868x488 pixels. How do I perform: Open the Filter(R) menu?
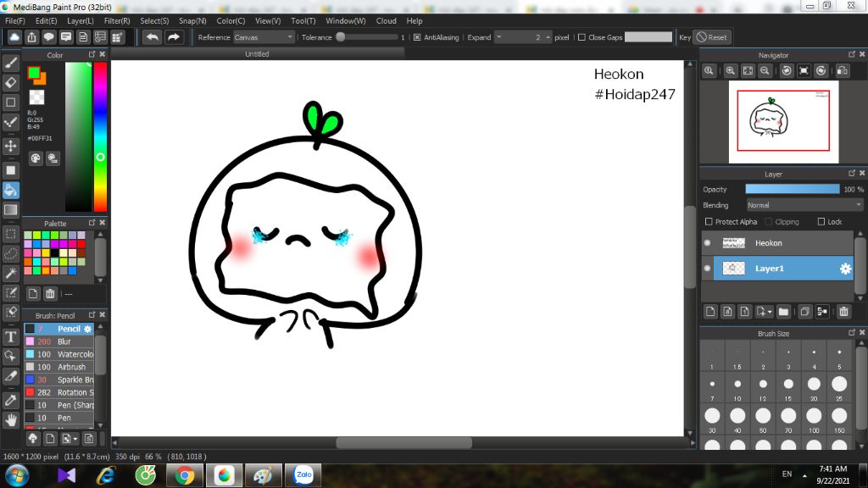pos(117,21)
